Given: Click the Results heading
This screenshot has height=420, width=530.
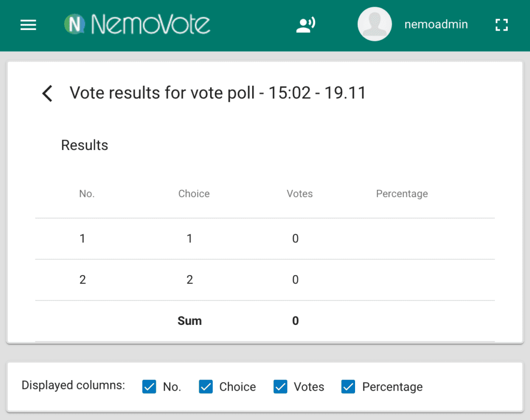Looking at the screenshot, I should (84, 145).
